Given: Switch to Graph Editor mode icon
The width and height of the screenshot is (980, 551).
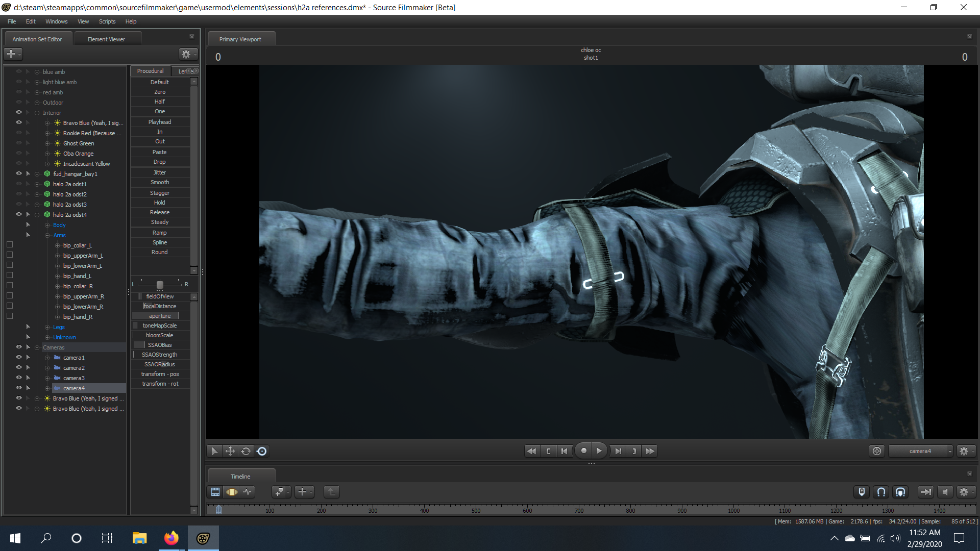Looking at the screenshot, I should coord(248,492).
